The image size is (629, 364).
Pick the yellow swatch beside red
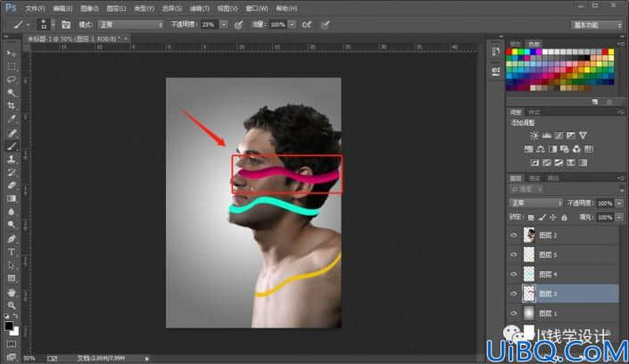click(x=515, y=52)
